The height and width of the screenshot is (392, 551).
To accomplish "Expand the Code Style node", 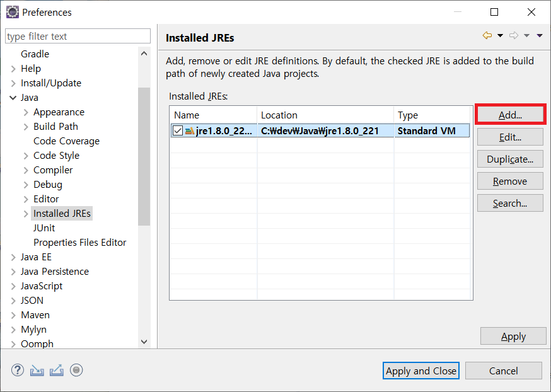I will [26, 156].
